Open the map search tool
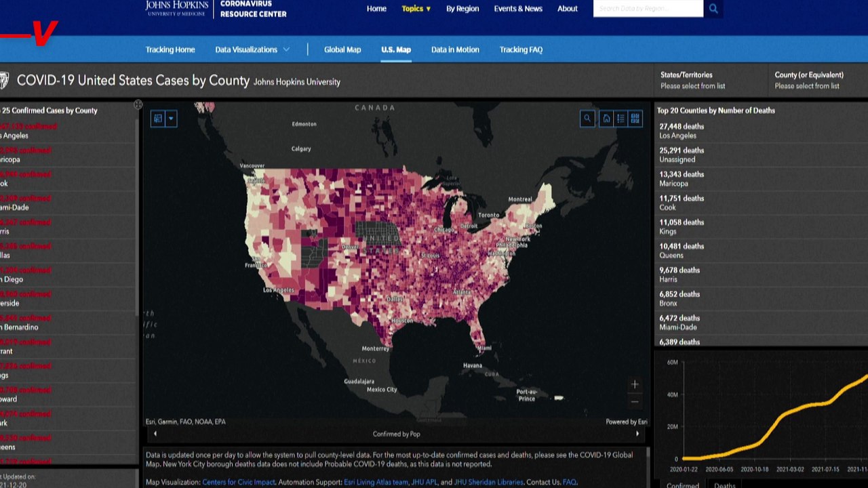Screen dimensions: 868x488 [x=587, y=119]
